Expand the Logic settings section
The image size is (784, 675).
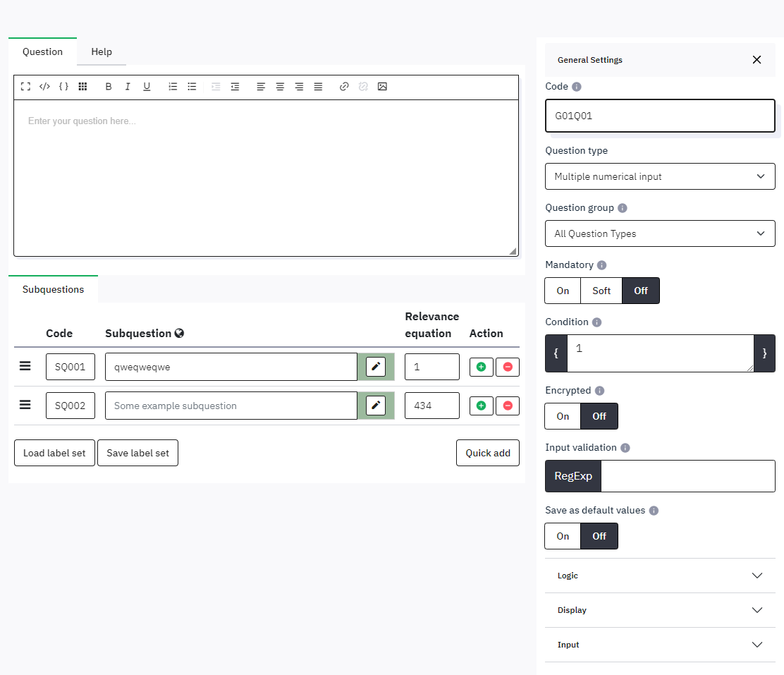pyautogui.click(x=660, y=576)
